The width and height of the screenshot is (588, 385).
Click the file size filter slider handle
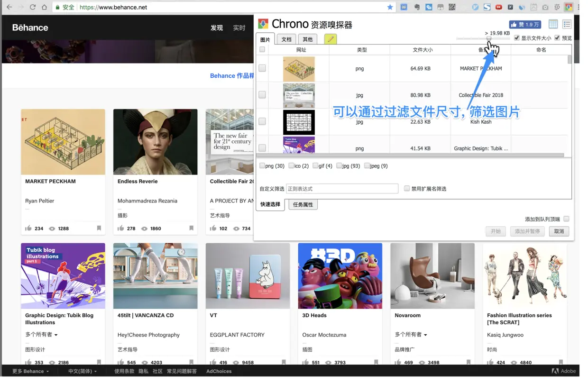488,38
